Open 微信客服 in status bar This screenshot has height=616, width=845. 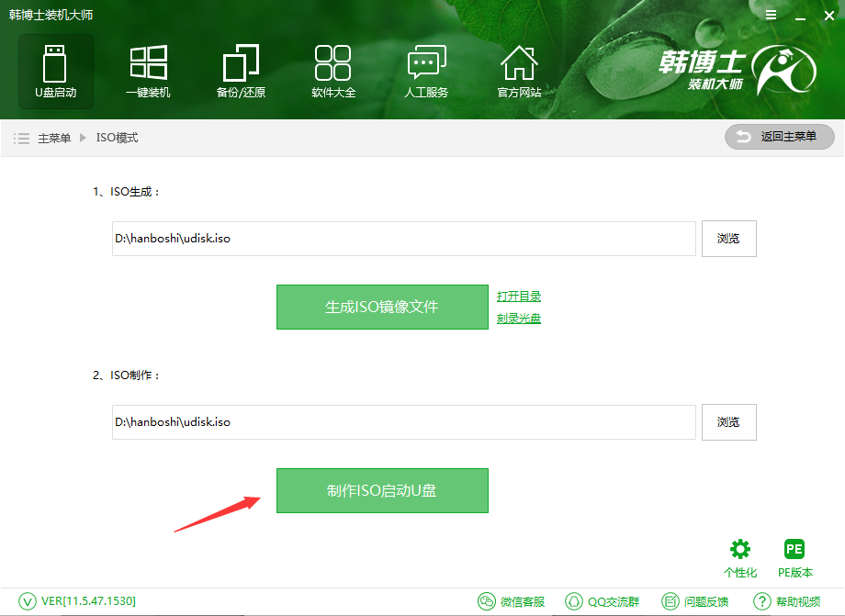coord(512,601)
